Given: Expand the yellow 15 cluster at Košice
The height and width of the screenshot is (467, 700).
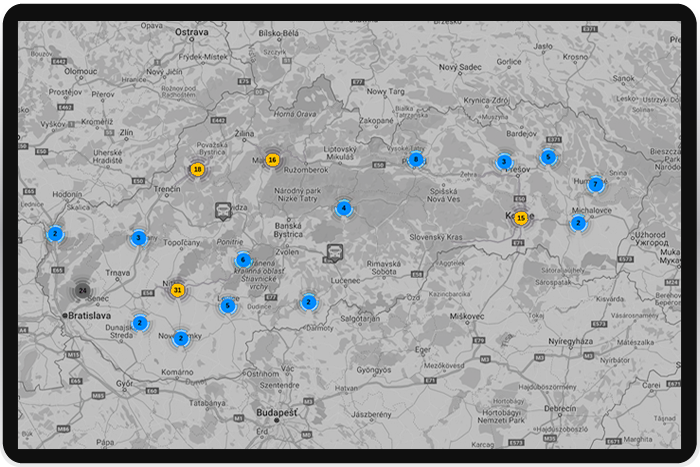Looking at the screenshot, I should (x=521, y=218).
